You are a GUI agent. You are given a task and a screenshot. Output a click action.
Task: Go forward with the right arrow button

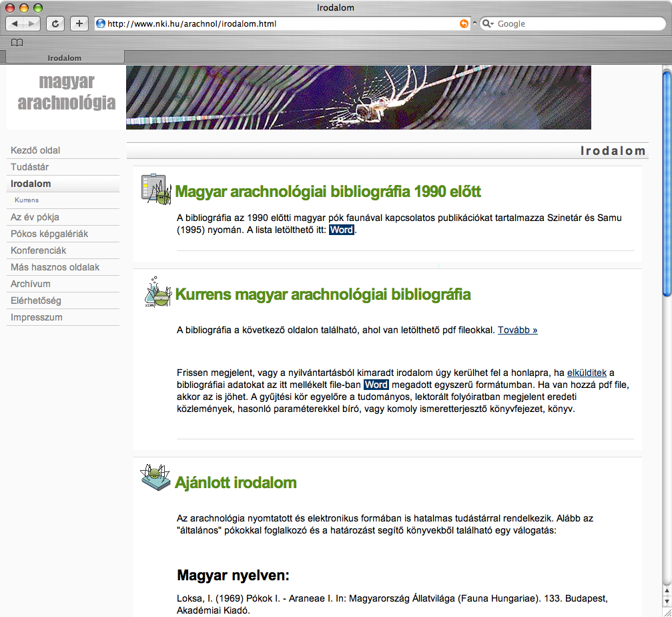pos(32,23)
